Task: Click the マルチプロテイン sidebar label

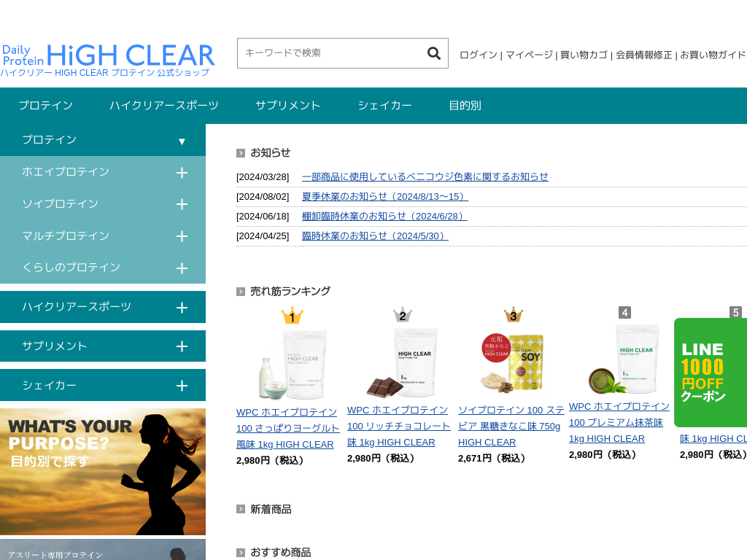Action: [x=66, y=236]
